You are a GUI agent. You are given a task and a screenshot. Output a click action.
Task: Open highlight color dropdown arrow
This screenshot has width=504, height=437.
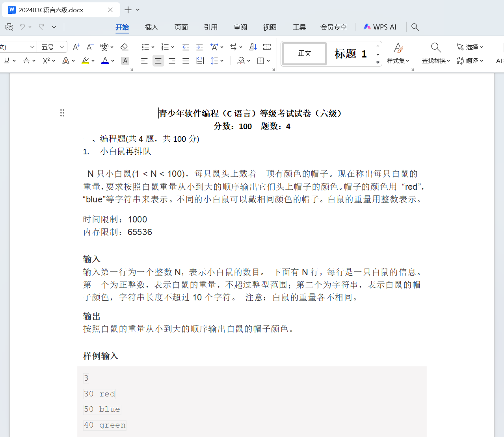93,61
